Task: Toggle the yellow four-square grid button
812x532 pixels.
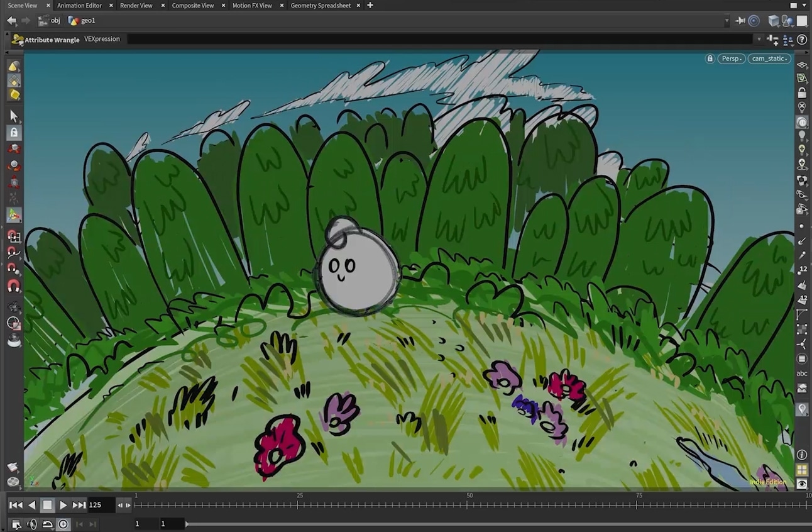Action: pos(802,470)
